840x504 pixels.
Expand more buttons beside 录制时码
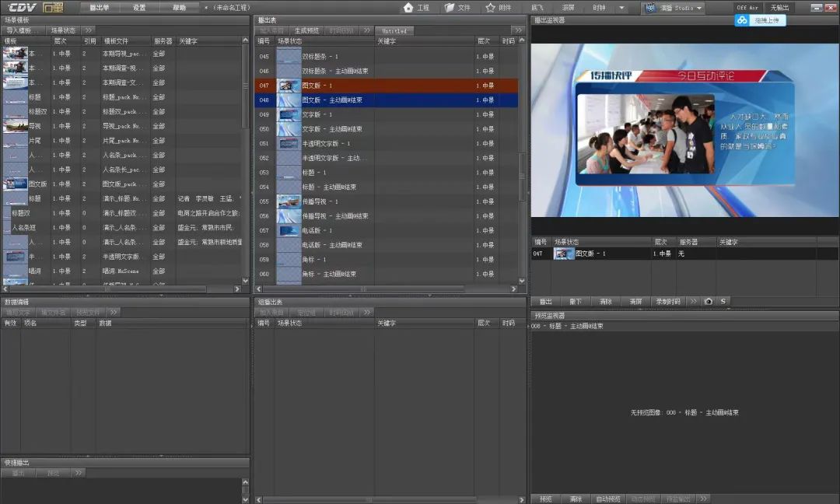point(692,301)
